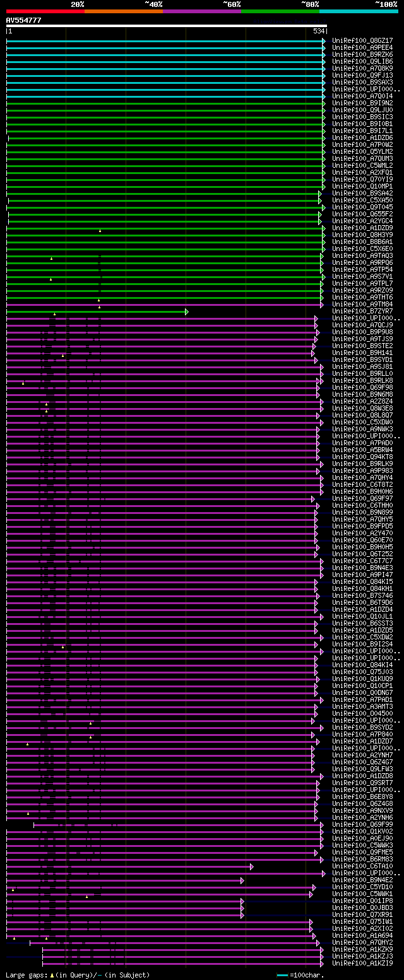Image resolution: width=404 pixels, height=980 pixels.
Task: Click the red 20% identity legend bar
Action: point(45,11)
